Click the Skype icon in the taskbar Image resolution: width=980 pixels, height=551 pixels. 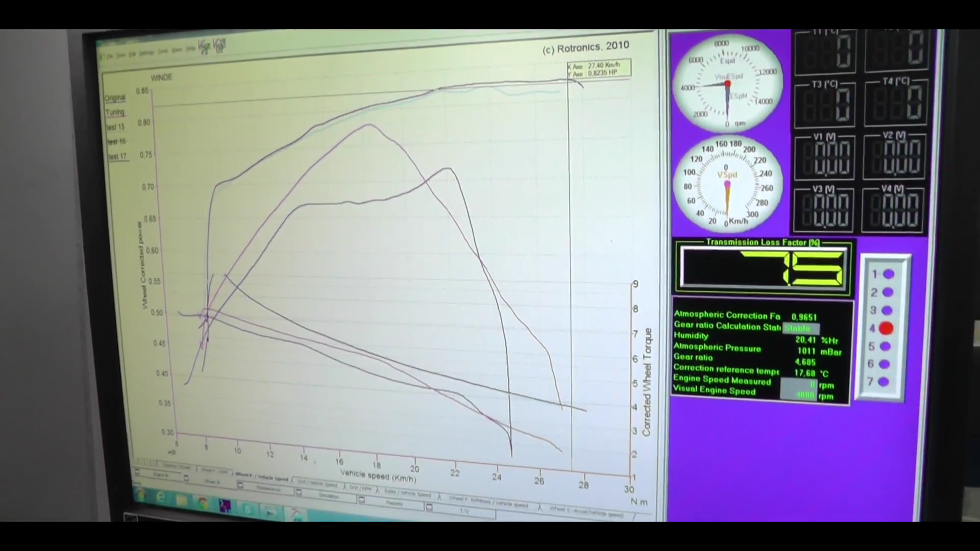pyautogui.click(x=247, y=509)
